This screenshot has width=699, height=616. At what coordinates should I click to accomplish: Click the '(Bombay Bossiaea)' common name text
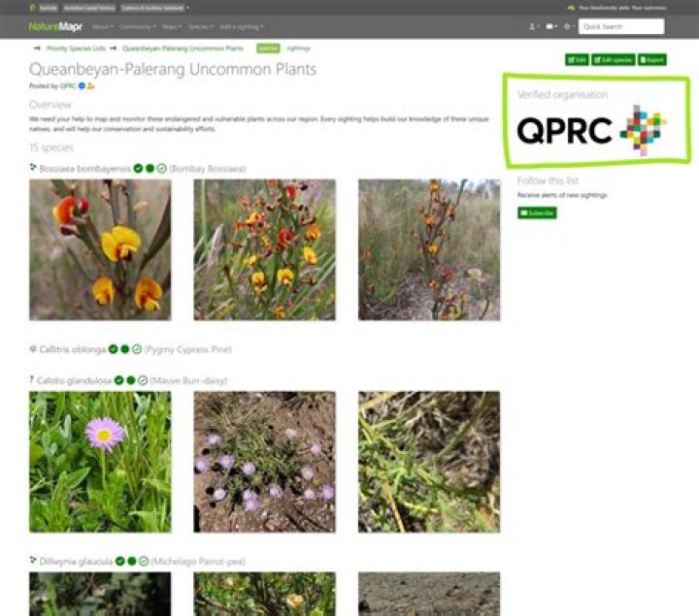(208, 169)
